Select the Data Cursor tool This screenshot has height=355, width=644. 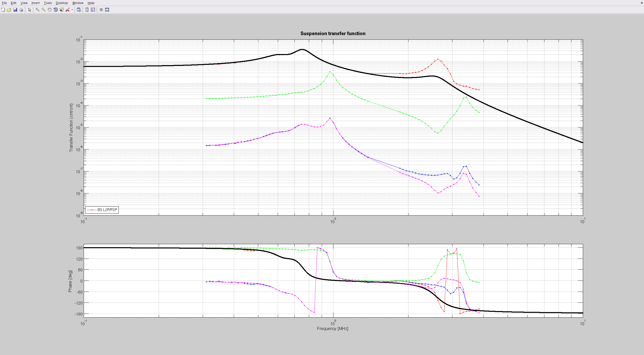point(62,10)
